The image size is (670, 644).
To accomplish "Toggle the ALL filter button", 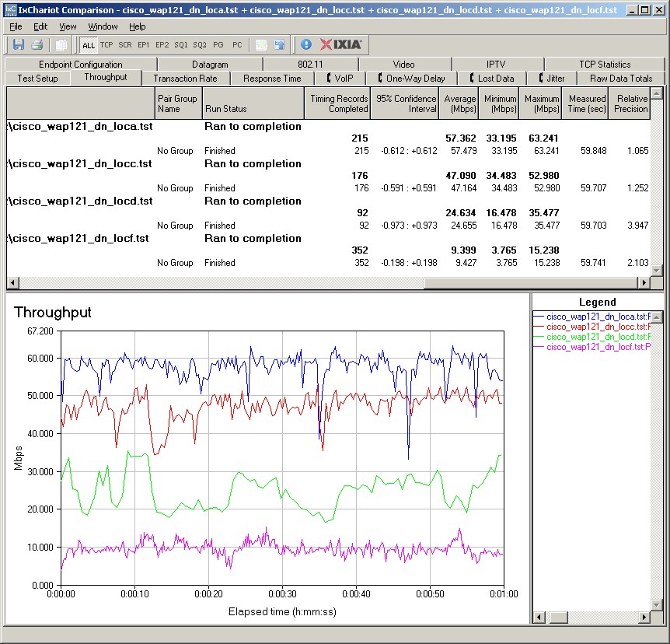I will 89,45.
